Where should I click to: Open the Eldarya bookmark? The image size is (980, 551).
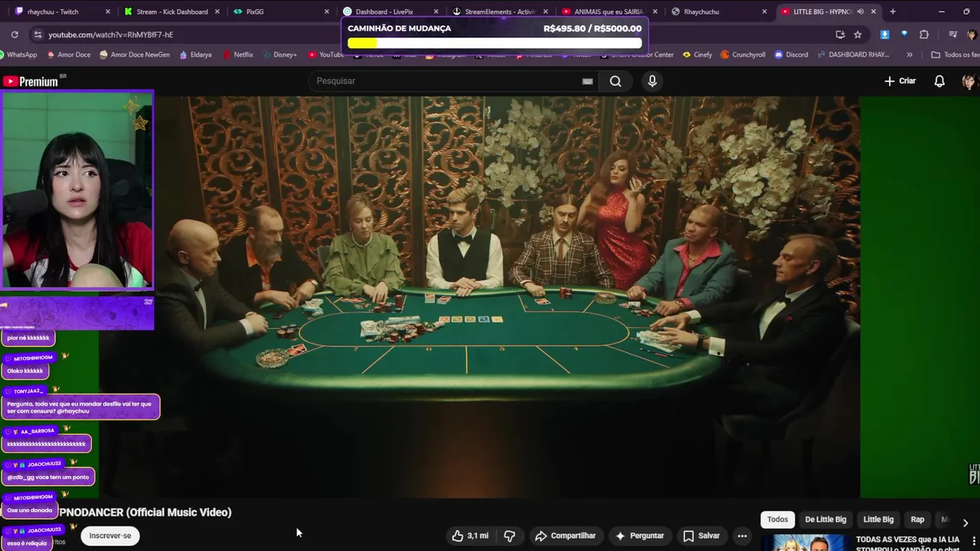tap(195, 54)
